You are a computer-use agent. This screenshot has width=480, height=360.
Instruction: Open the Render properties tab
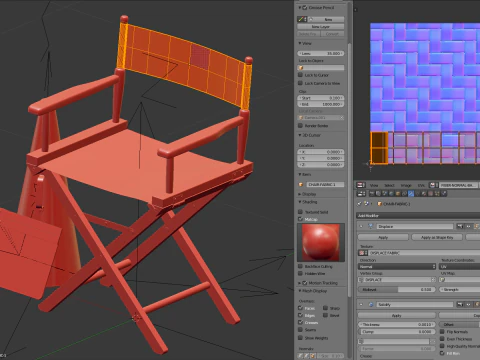click(372, 194)
